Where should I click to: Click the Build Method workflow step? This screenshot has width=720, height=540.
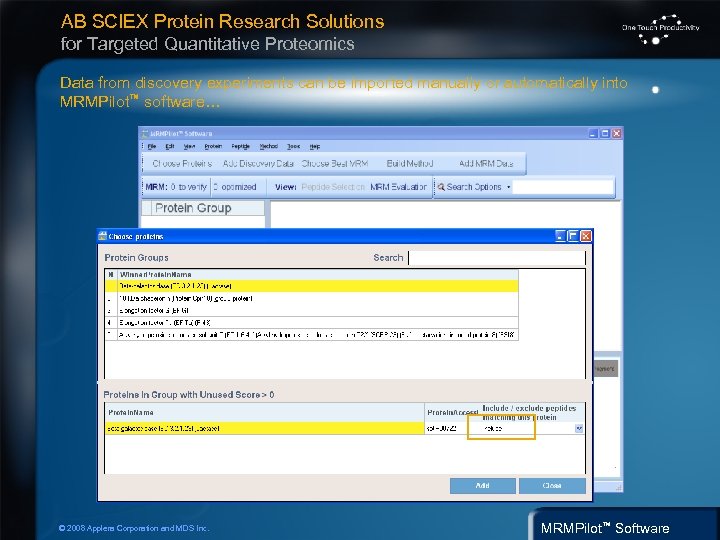(x=410, y=163)
